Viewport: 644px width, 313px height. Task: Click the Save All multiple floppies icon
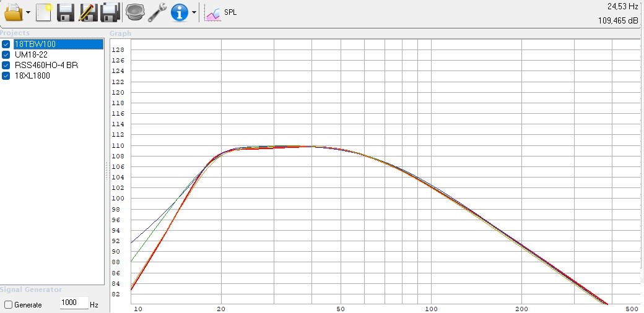110,12
